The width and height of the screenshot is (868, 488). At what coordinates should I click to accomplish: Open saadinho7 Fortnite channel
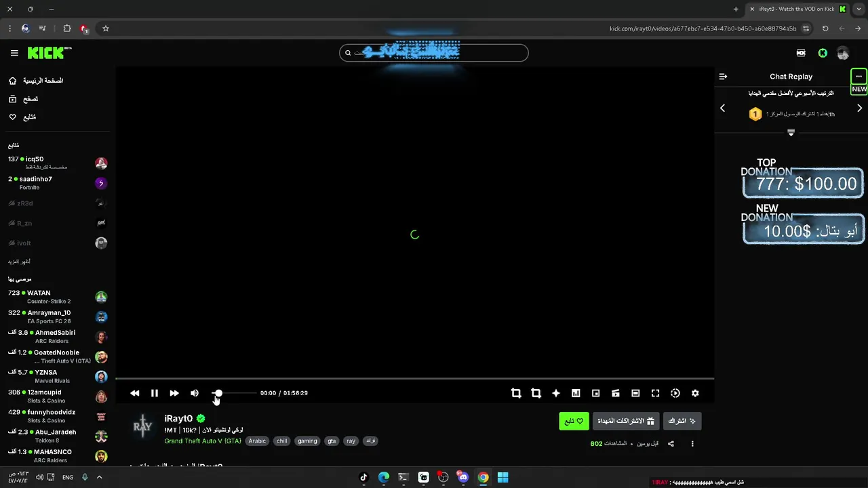click(58, 183)
